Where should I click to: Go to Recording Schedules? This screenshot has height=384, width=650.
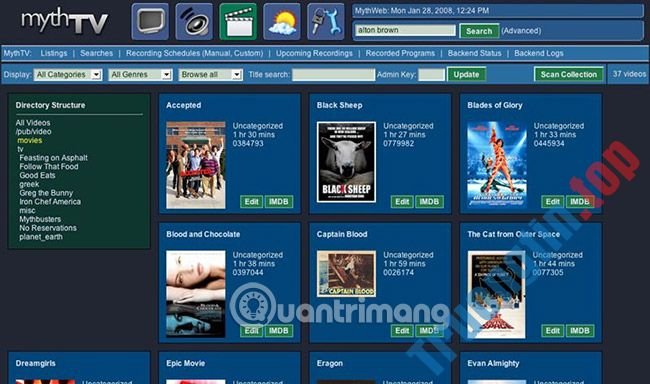click(164, 53)
